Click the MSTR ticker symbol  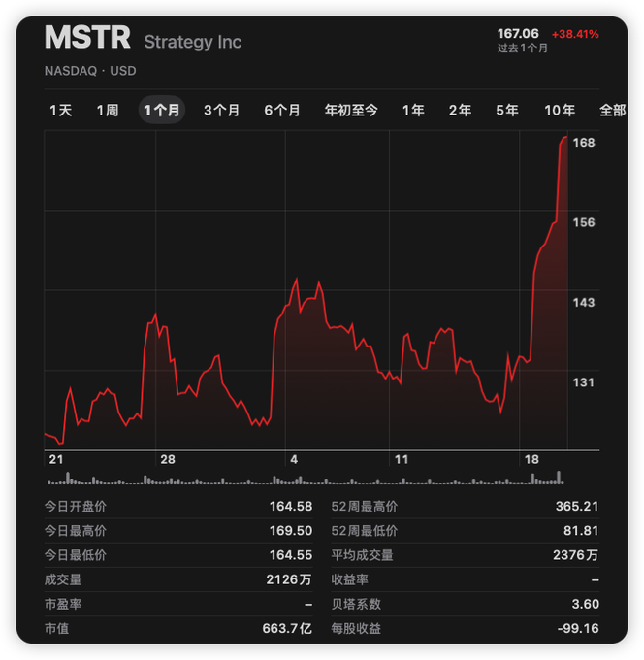click(x=87, y=38)
